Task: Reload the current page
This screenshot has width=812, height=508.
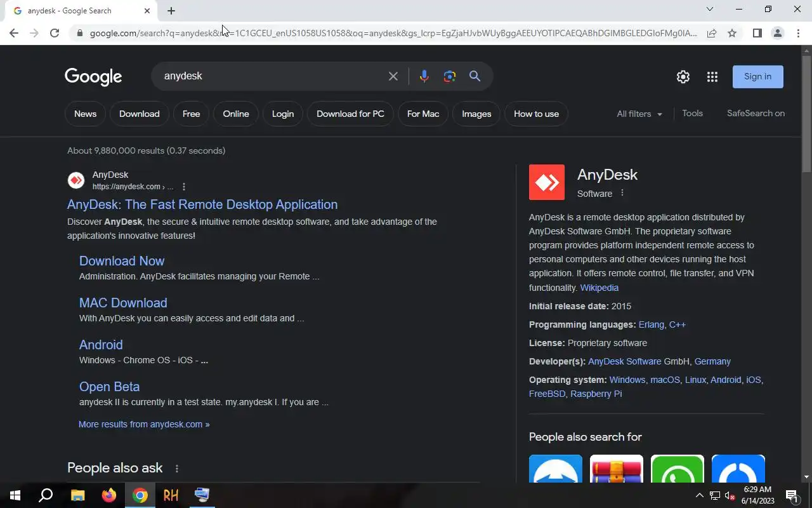Action: tap(55, 33)
